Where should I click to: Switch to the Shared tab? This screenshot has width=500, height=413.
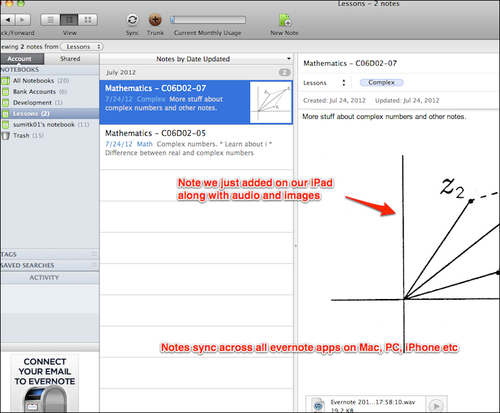click(70, 59)
